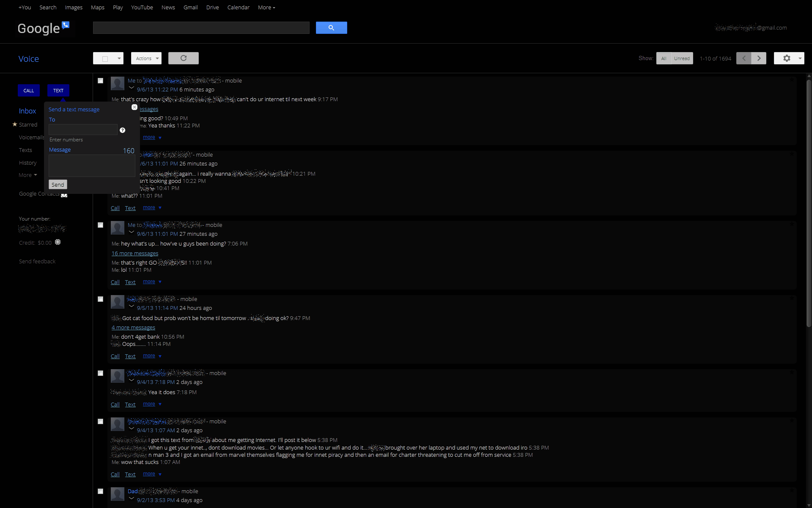
Task: Open Gmail from the top bar
Action: point(190,7)
